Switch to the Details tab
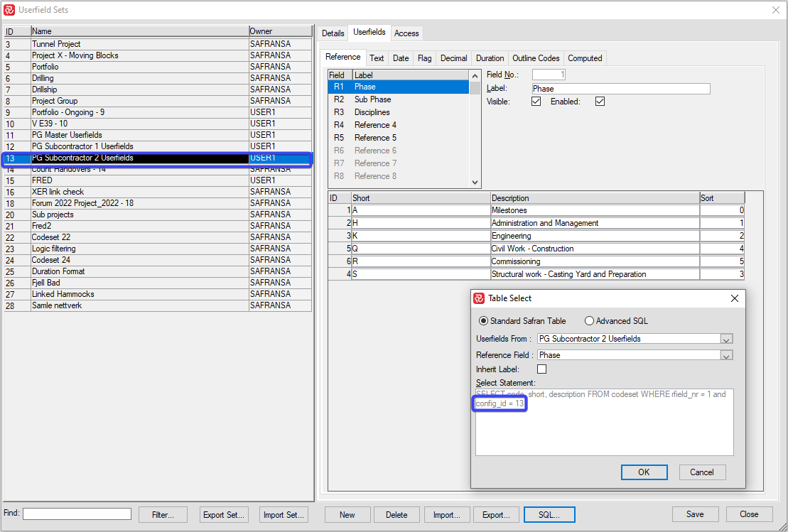This screenshot has width=788, height=532. (333, 33)
